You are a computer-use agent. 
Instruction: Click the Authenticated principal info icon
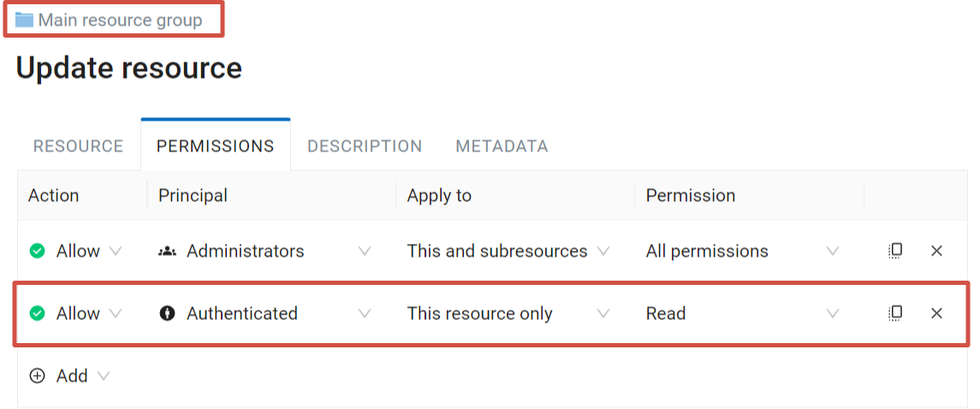coord(167,313)
